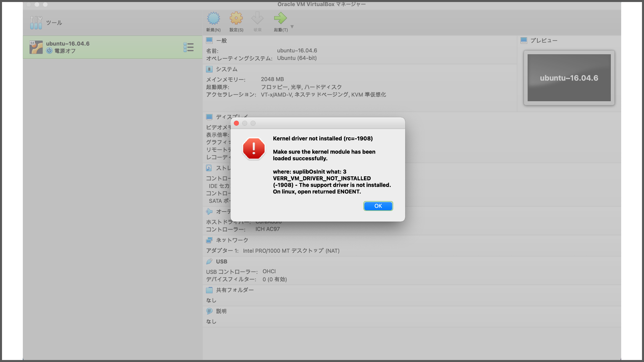Screen dimensions: 644x362
Task: Open Settings (設定) gear icon
Action: tap(236, 18)
